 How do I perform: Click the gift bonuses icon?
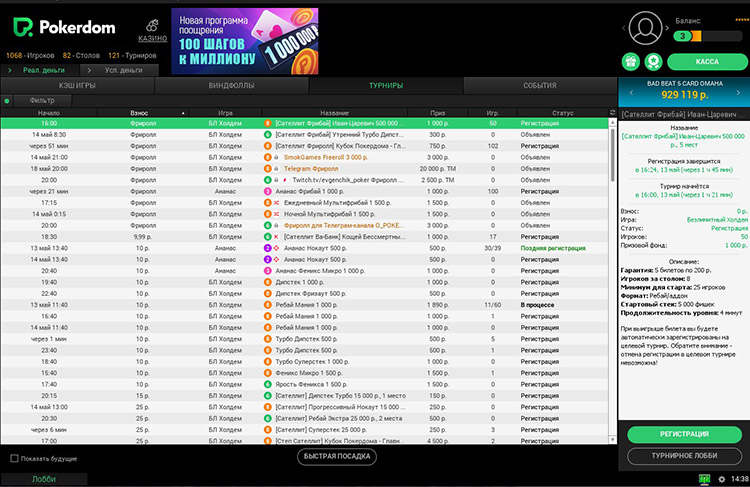click(x=631, y=62)
